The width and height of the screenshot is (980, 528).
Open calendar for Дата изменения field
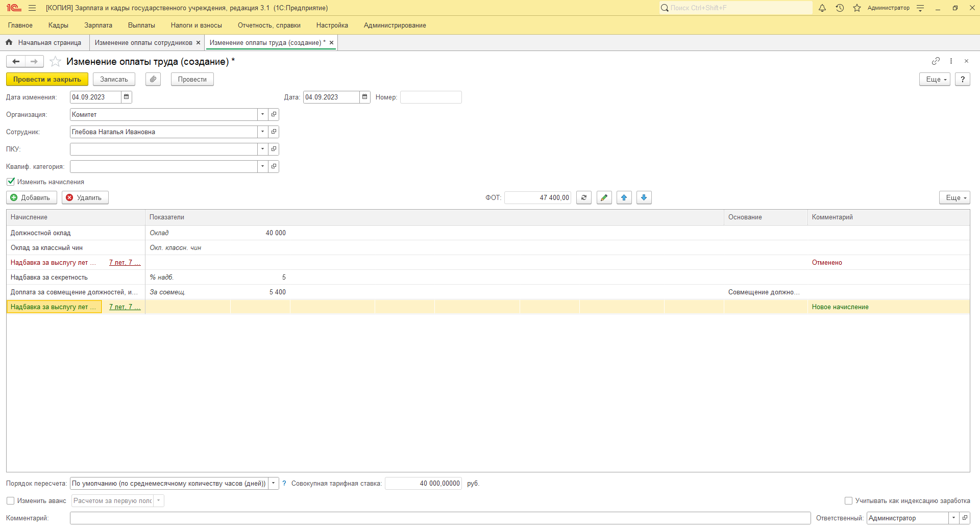point(127,97)
